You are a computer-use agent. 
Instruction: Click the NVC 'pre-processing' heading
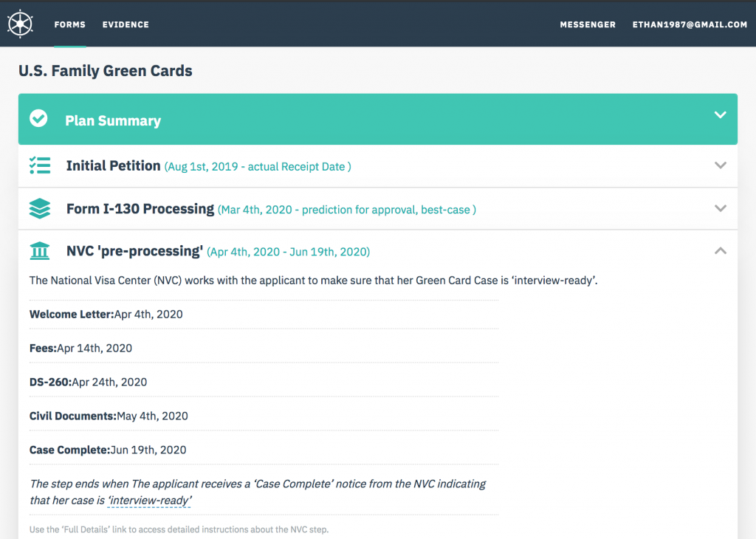coord(134,251)
